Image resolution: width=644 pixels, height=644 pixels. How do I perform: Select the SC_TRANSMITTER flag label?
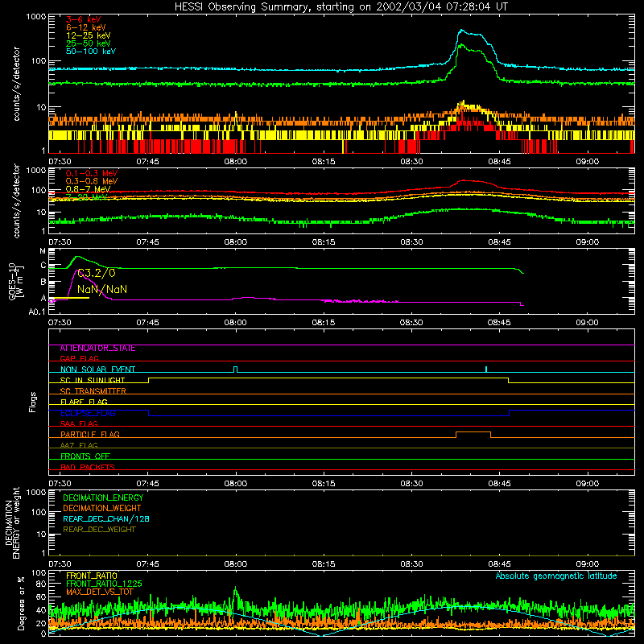pyautogui.click(x=93, y=390)
